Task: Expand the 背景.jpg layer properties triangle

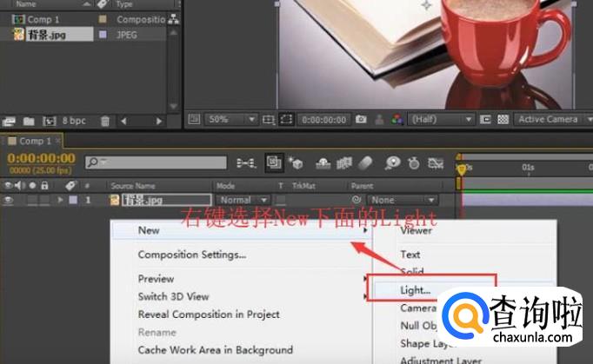Action: pyautogui.click(x=61, y=200)
